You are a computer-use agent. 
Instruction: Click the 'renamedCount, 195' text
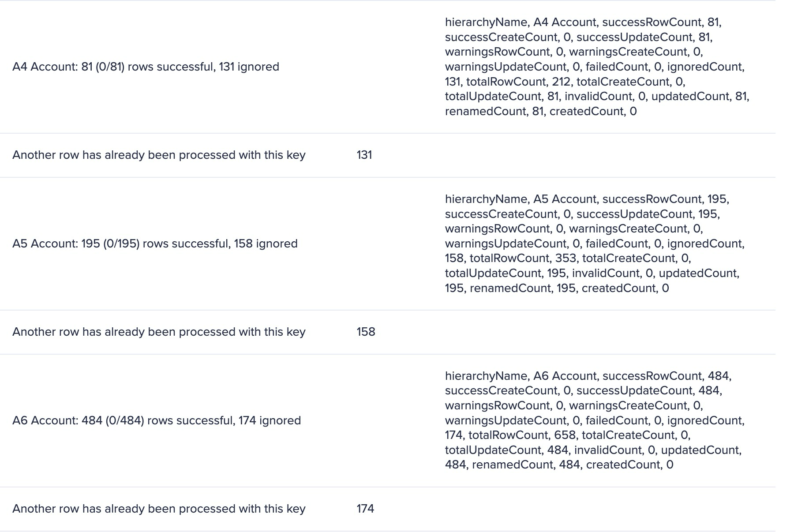click(523, 288)
